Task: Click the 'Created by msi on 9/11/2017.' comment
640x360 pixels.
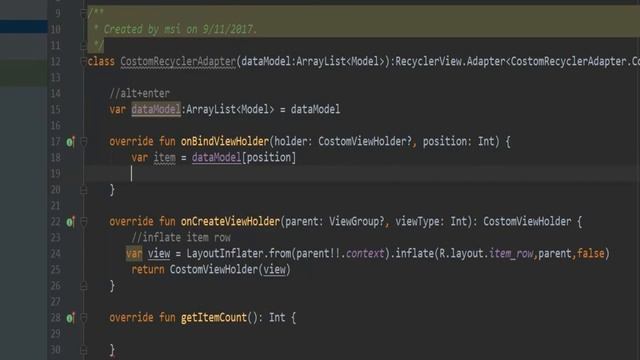Action: coord(180,29)
